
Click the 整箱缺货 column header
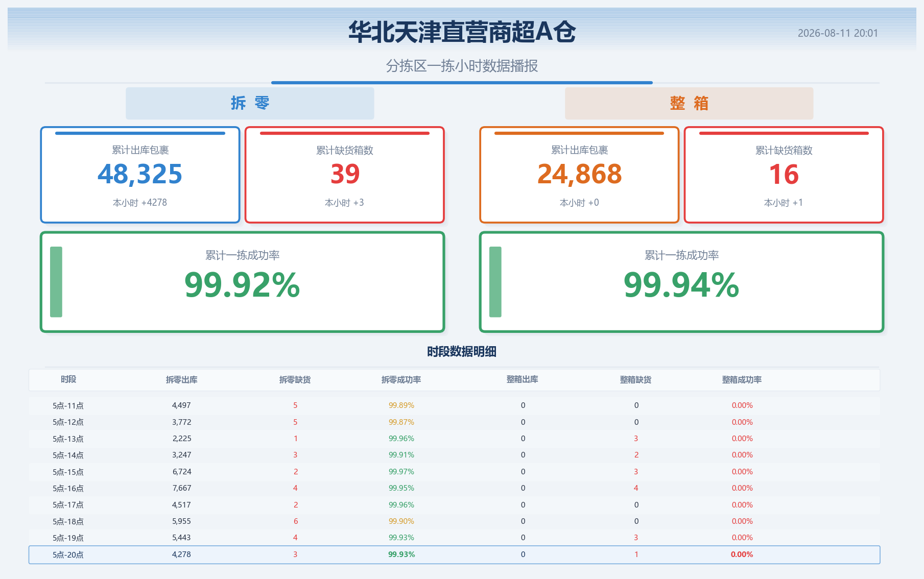click(x=636, y=380)
